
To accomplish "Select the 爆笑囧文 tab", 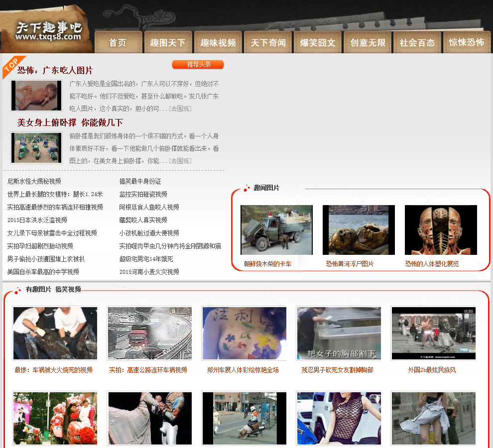I will tap(318, 42).
